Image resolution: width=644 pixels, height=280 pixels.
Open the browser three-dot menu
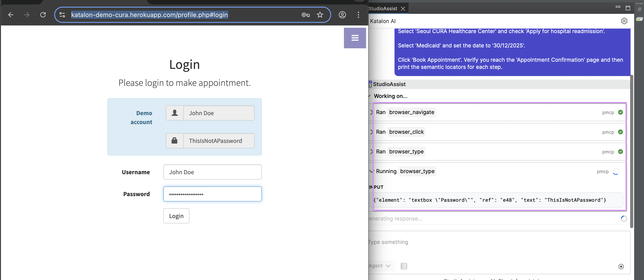(358, 15)
